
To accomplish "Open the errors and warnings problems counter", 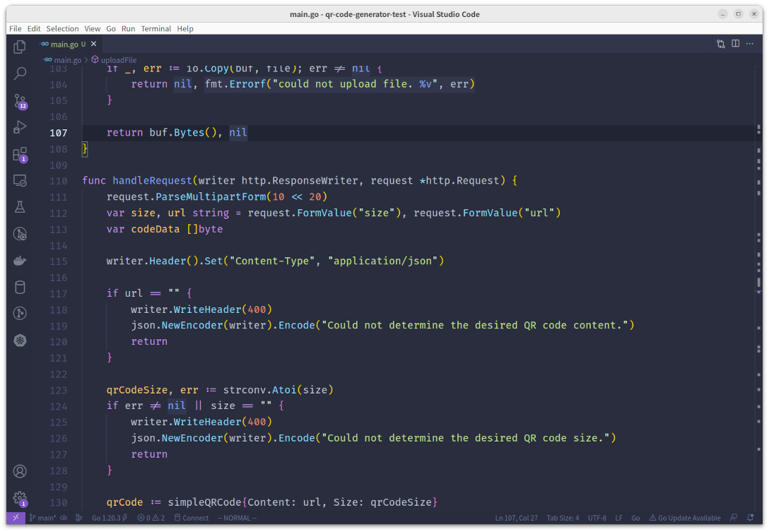I will pos(151,518).
